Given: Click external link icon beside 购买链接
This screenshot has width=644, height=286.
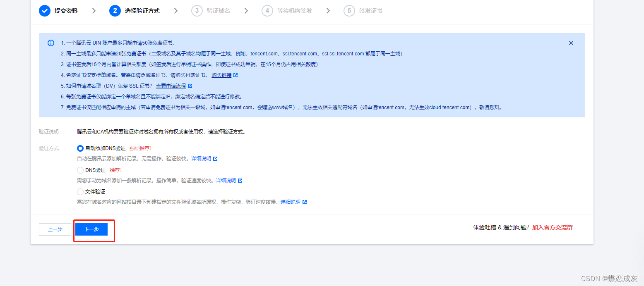Looking at the screenshot, I should pos(235,75).
